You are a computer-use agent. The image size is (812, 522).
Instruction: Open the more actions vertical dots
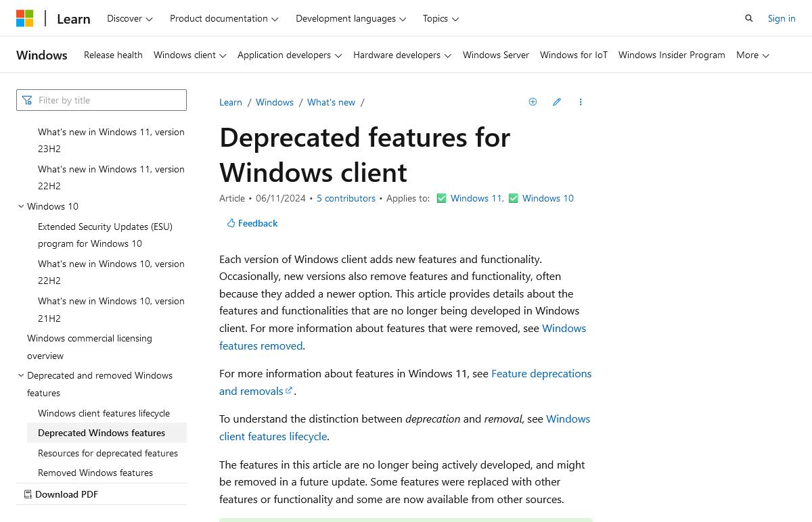tap(581, 102)
